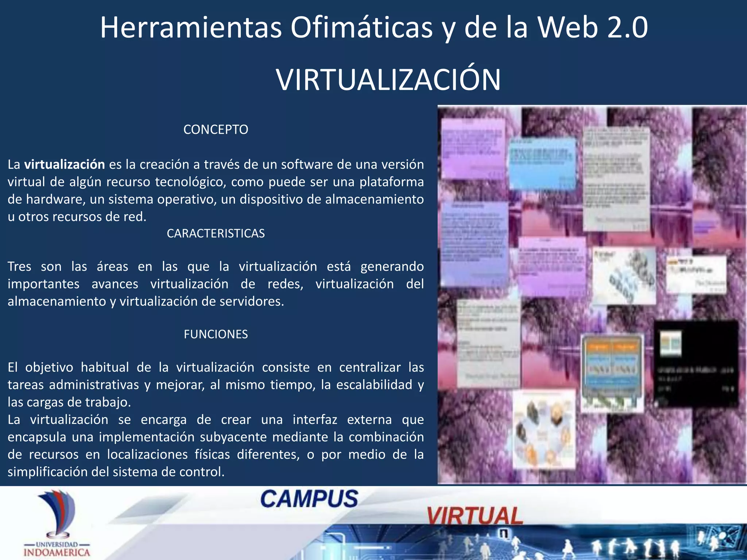The width and height of the screenshot is (747, 560).
Task: Click the paragraph starting 'La virtualización se encarga'
Action: (216, 446)
